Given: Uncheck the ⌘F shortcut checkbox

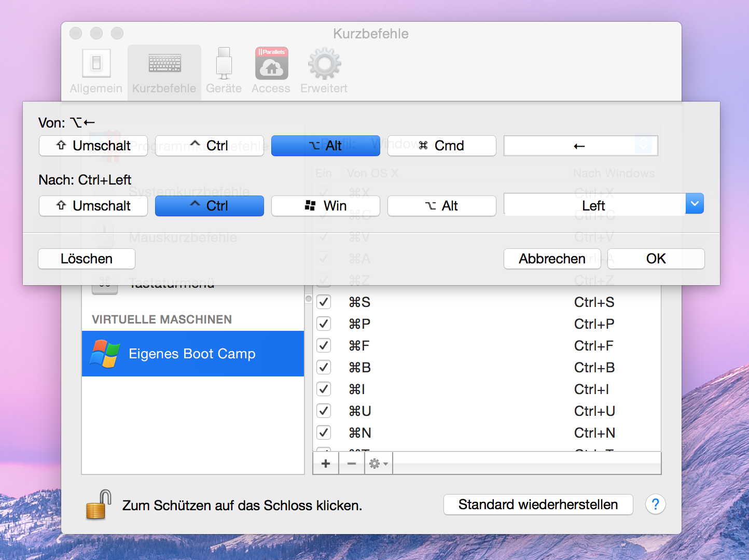Looking at the screenshot, I should pyautogui.click(x=324, y=345).
